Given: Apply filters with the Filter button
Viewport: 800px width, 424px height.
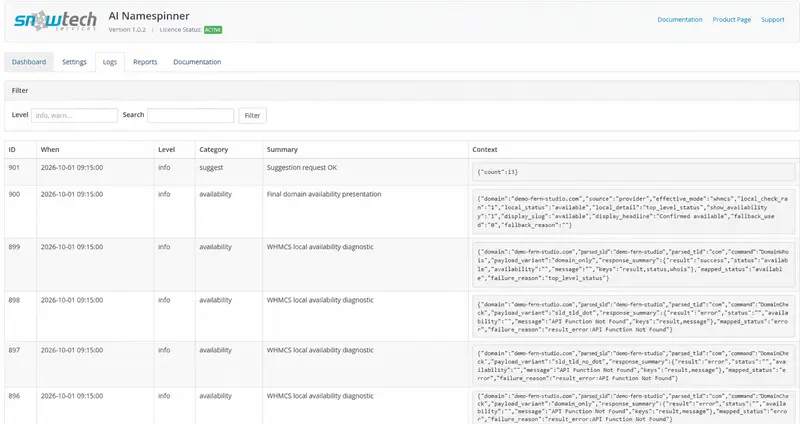Looking at the screenshot, I should pos(253,115).
